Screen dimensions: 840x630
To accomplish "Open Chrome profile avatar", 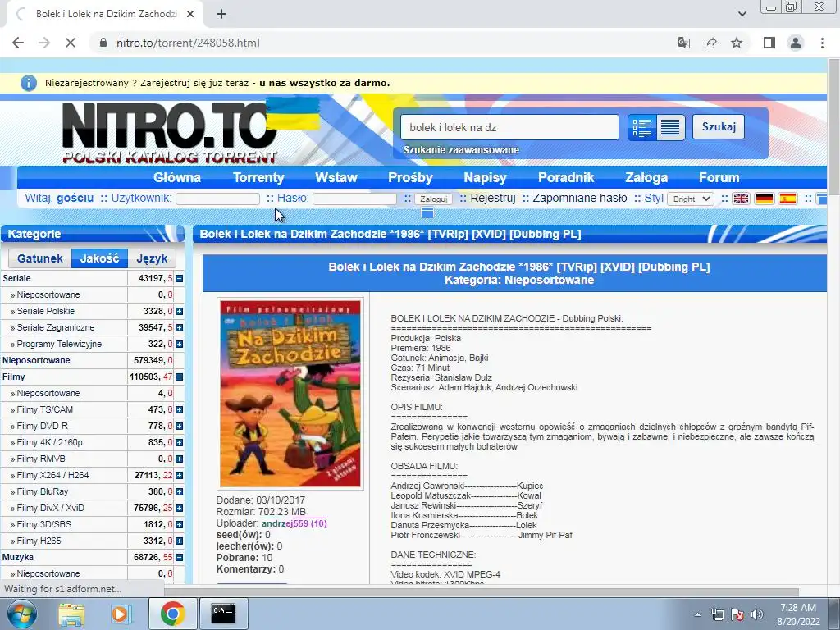I will pyautogui.click(x=796, y=43).
